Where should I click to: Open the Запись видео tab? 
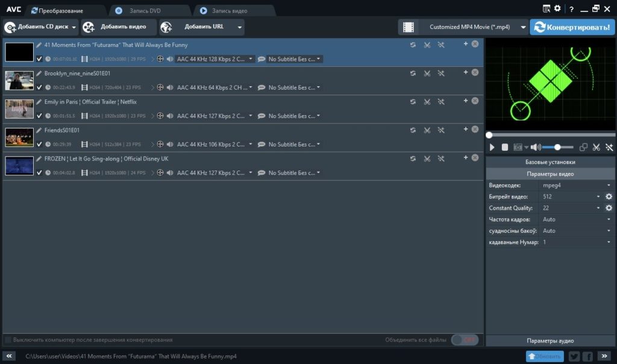230,11
